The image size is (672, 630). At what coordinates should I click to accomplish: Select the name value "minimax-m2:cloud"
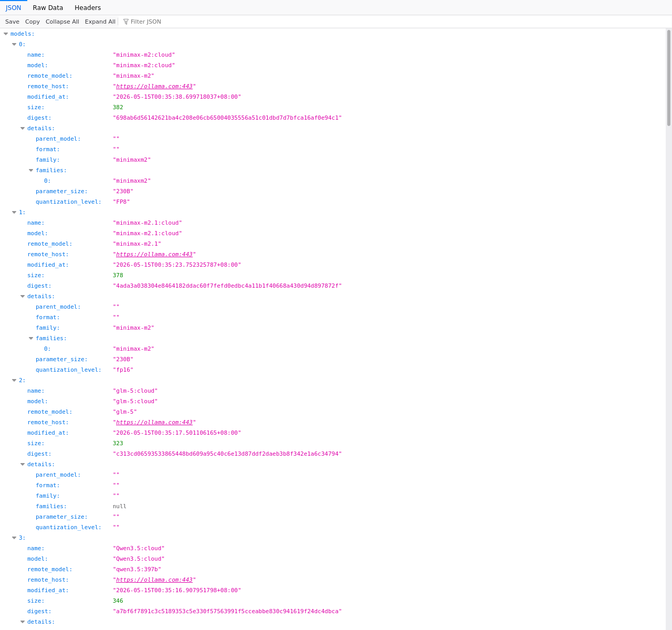point(144,55)
